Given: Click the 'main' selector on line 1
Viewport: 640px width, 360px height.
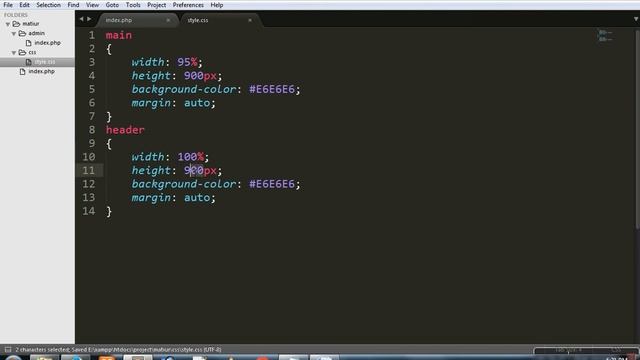Looking at the screenshot, I should click(x=119, y=35).
